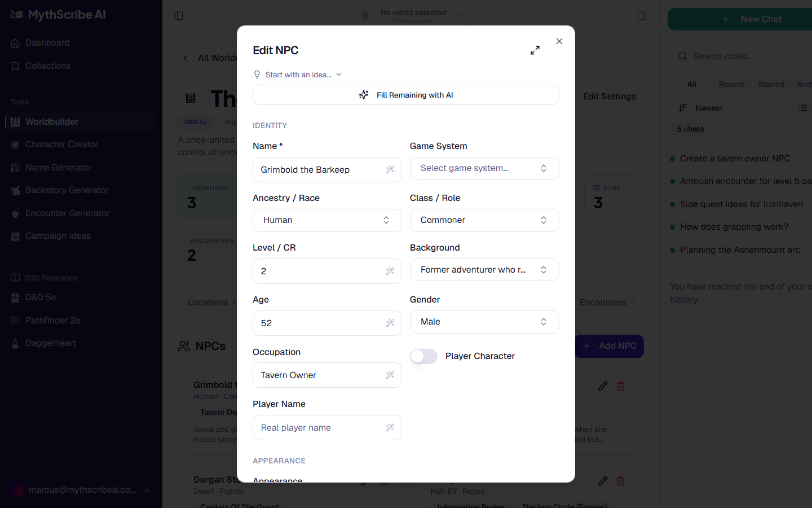Screen dimensions: 812x508
Task: Open the Gender dropdown showing Male
Action: (484, 322)
